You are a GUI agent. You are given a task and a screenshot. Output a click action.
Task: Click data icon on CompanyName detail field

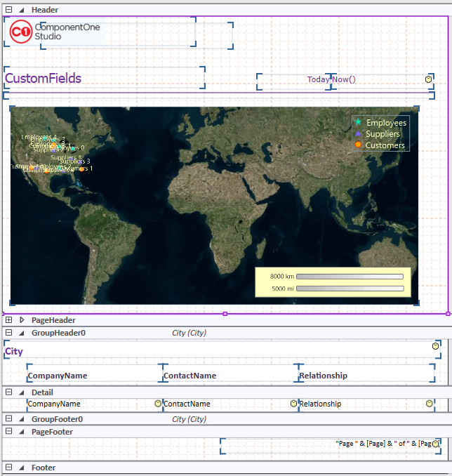click(x=158, y=404)
